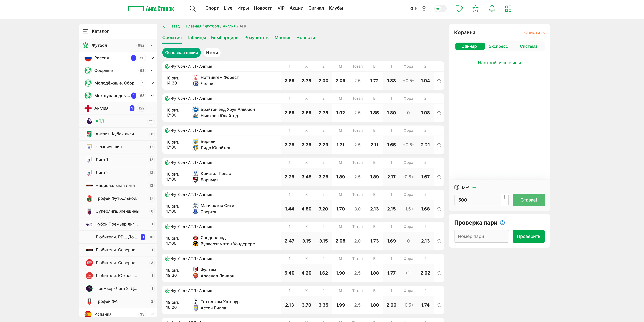Viewport: 644px width, 322px height.
Task: Open the promo codes ticket icon
Action: [459, 9]
